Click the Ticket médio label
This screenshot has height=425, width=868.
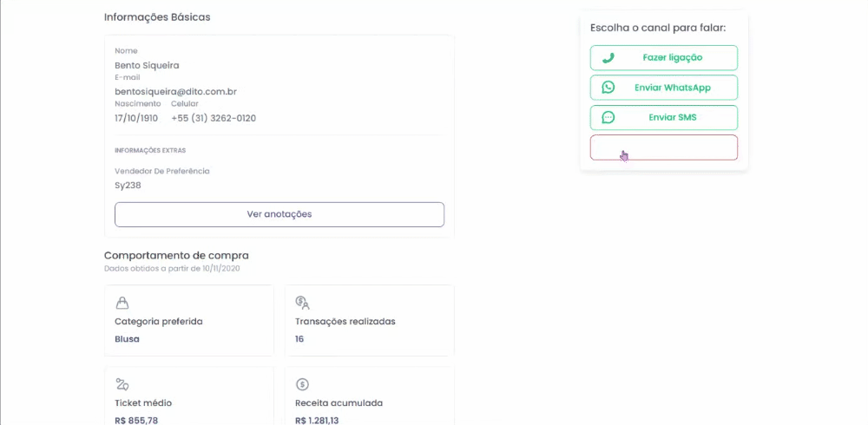click(143, 402)
